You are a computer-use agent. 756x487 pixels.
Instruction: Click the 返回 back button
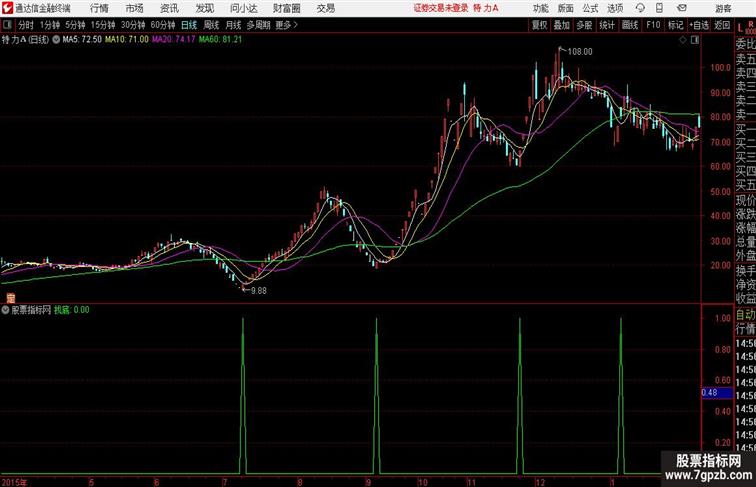click(722, 25)
